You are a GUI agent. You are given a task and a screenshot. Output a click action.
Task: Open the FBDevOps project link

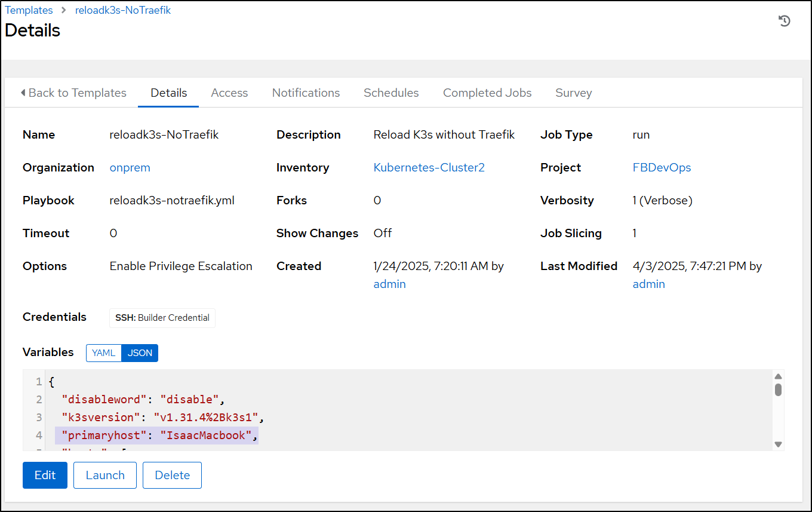coord(662,167)
